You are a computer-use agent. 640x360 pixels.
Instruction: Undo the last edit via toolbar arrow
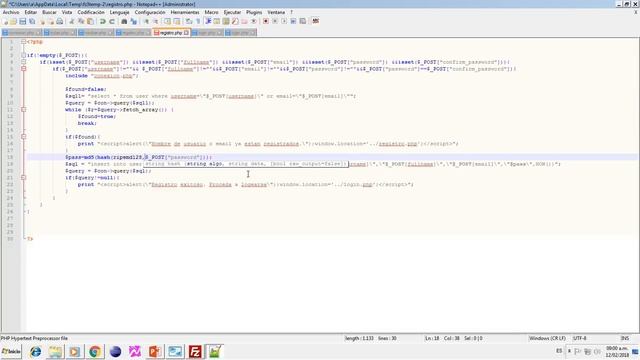coord(102,21)
